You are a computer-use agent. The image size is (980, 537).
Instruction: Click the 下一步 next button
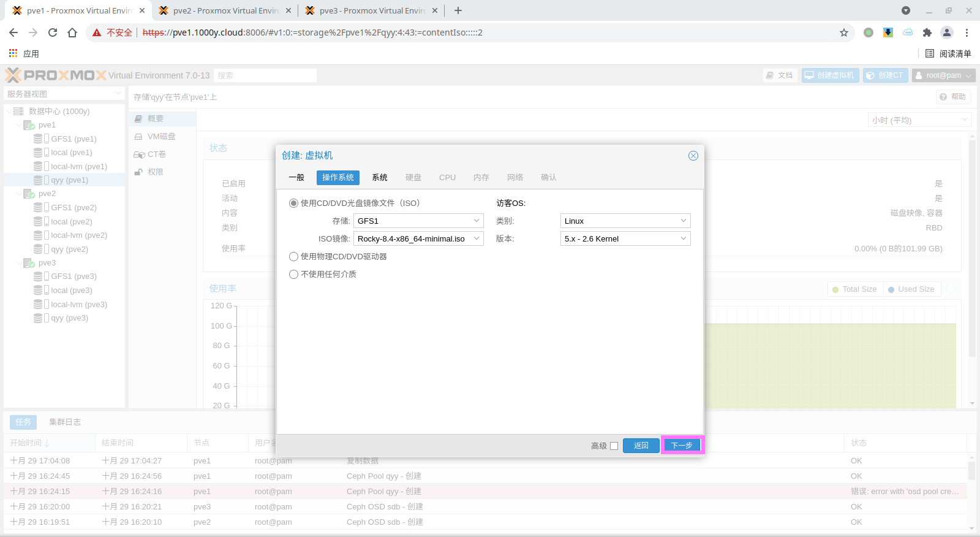click(x=682, y=445)
